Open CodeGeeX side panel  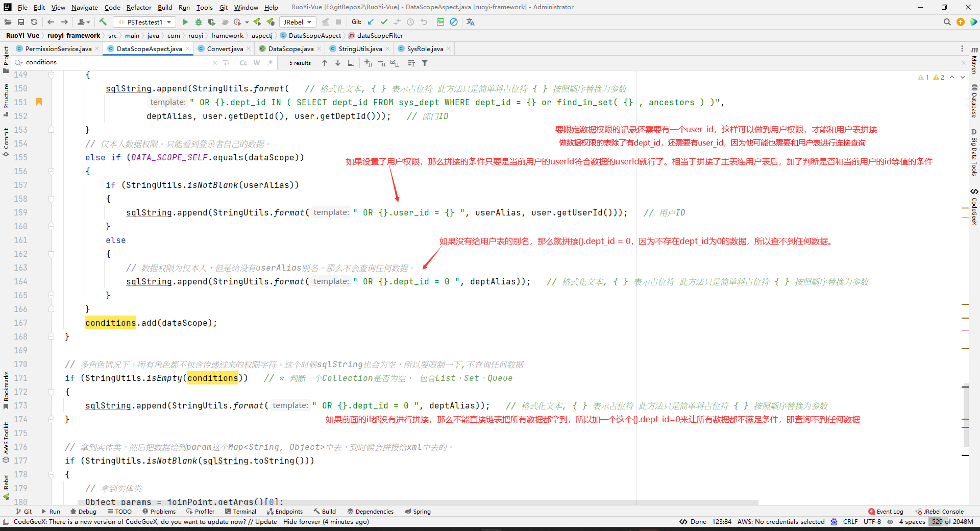(974, 207)
